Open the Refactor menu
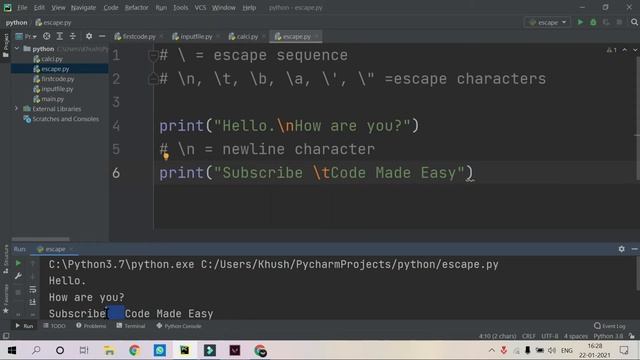This screenshot has width=640, height=360. (x=136, y=7)
